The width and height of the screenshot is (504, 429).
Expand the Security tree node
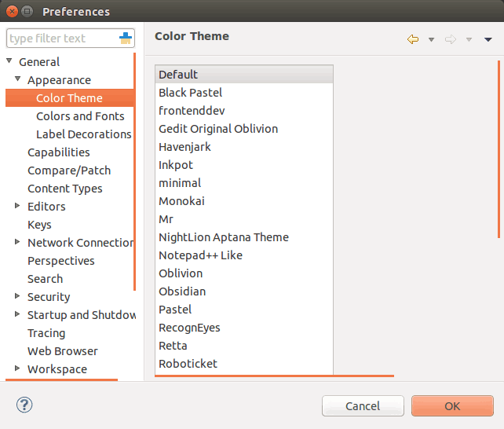(17, 296)
